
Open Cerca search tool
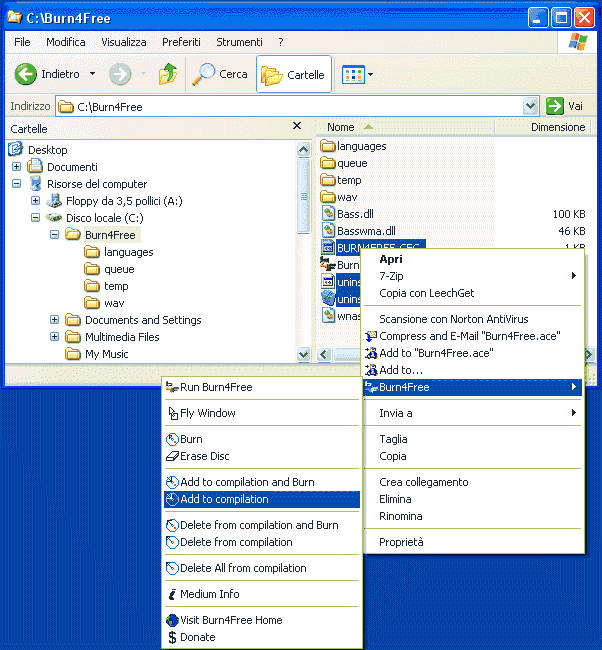tap(220, 74)
